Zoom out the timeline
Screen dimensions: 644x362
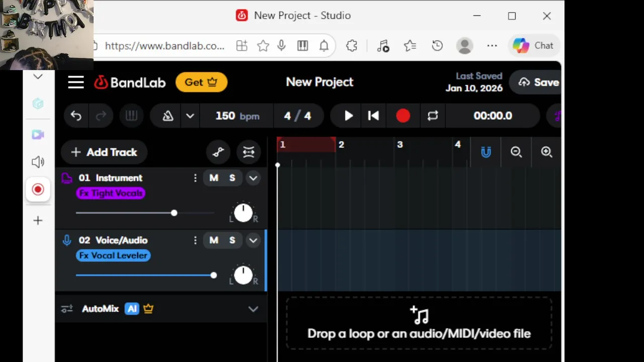(516, 152)
